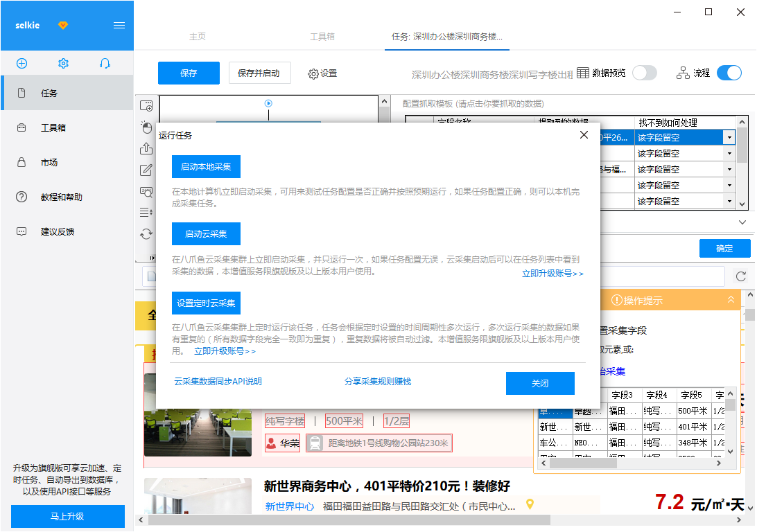Click the 确定 button
The height and width of the screenshot is (532, 757).
724,249
